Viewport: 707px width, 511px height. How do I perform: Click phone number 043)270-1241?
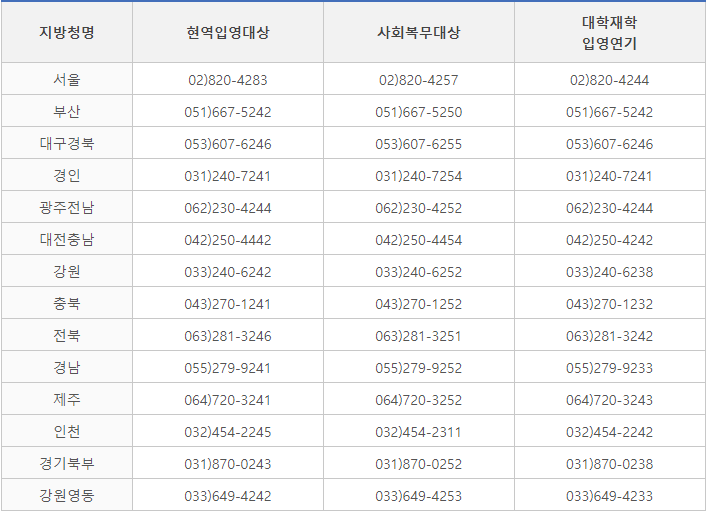[x=228, y=304]
